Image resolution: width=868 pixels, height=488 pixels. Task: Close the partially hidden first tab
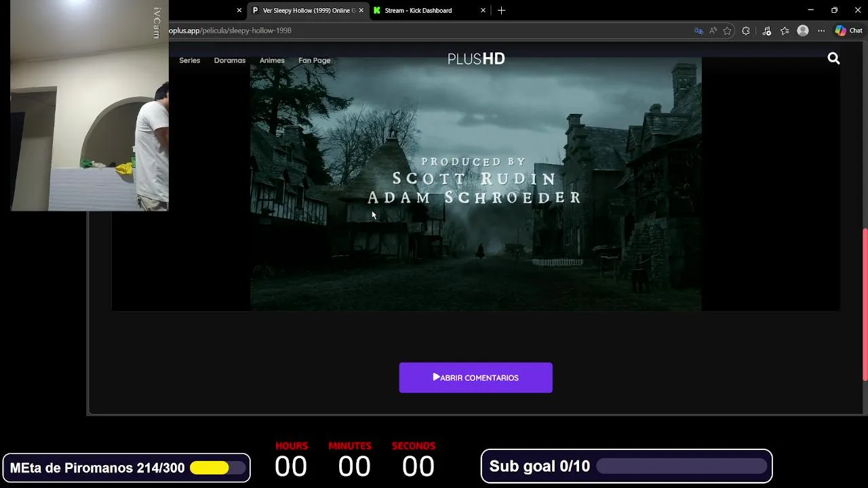point(239,11)
